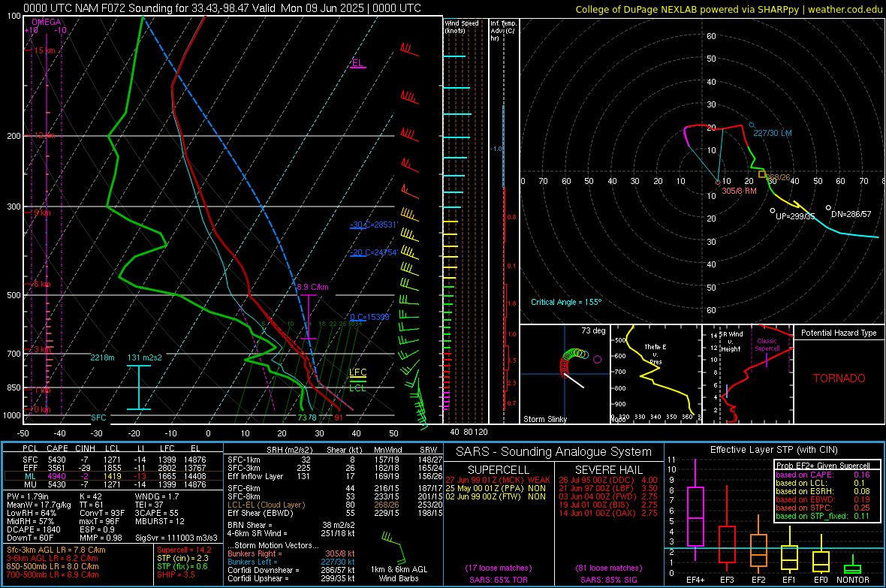Screen dimensions: 886x588
Task: Click the magenta EL marker on the skew-T
Action: [357, 63]
